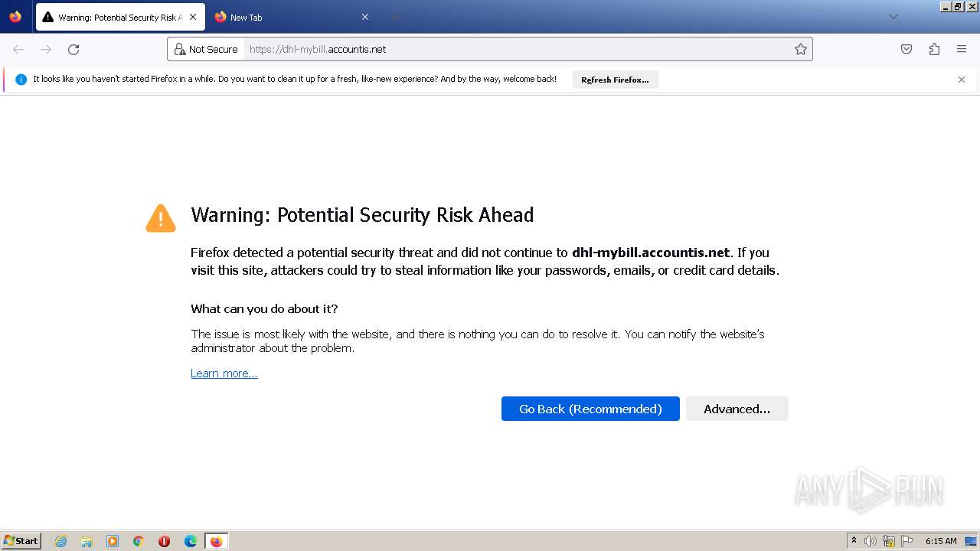Open Firefox View in tab bar
Viewport: 980px width, 551px height.
point(15,17)
